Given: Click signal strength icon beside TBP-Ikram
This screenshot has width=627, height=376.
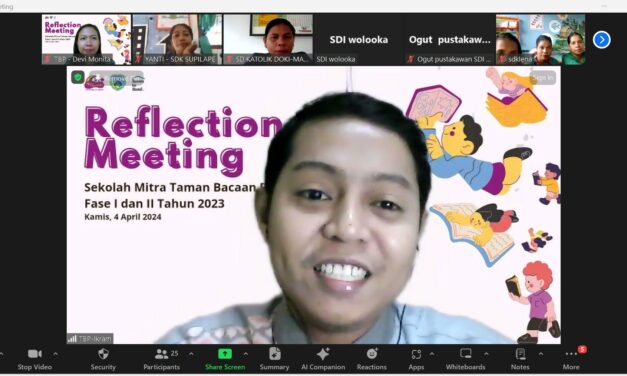Looking at the screenshot, I should pyautogui.click(x=72, y=339).
